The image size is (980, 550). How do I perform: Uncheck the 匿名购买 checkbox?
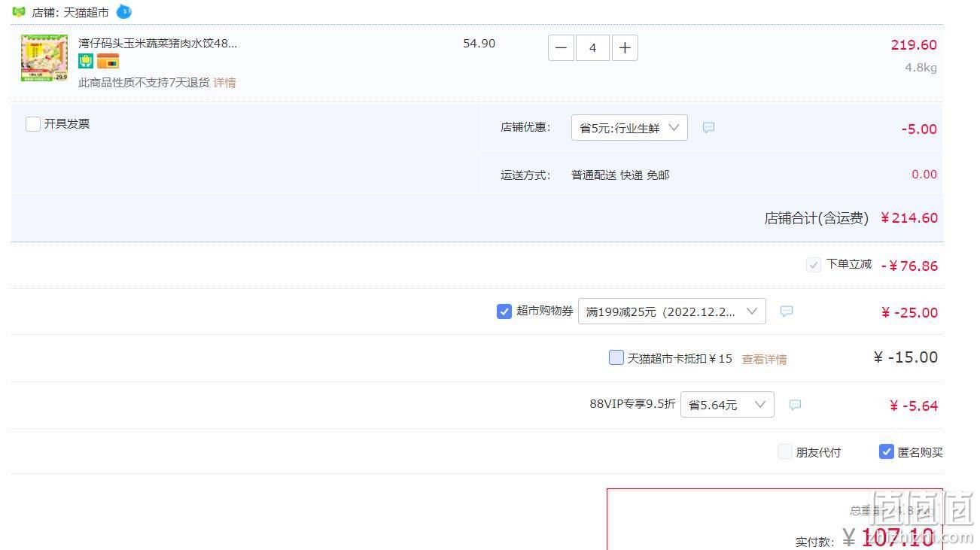pyautogui.click(x=887, y=451)
